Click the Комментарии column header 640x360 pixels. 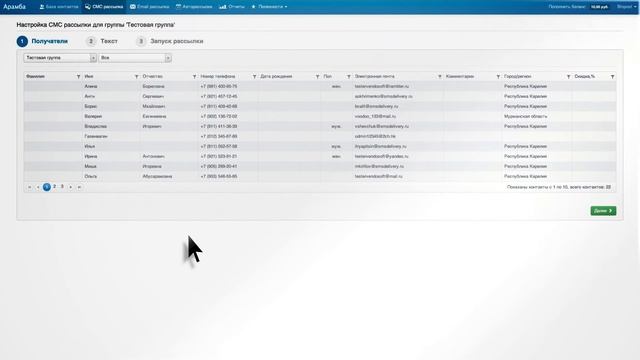(x=460, y=76)
